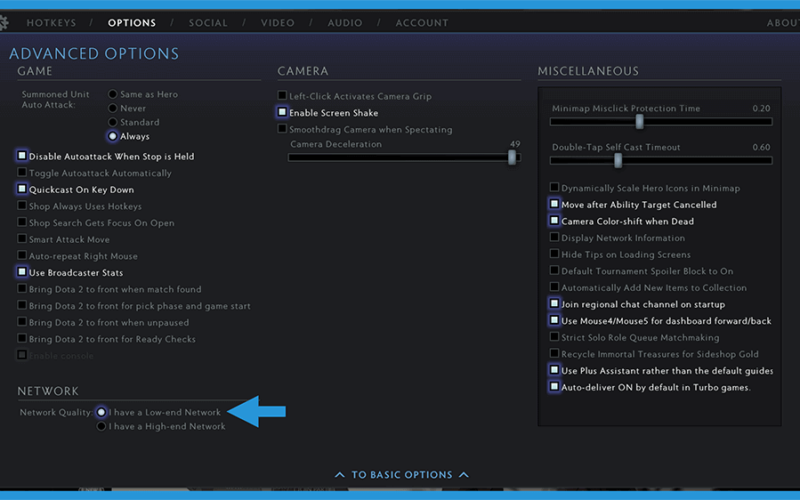Image resolution: width=800 pixels, height=500 pixels.
Task: Enable Smoothdrag Camera when Spectating
Action: tap(282, 129)
